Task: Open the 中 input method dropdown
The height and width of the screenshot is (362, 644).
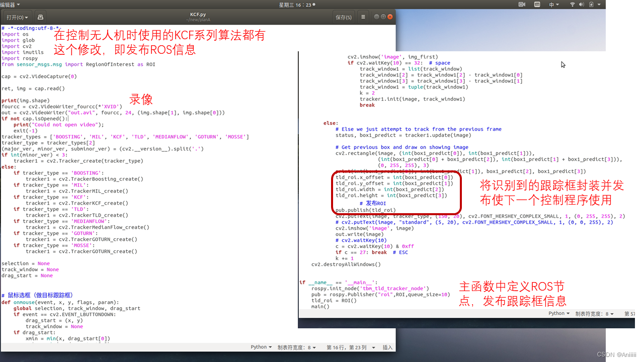Action: tap(553, 5)
